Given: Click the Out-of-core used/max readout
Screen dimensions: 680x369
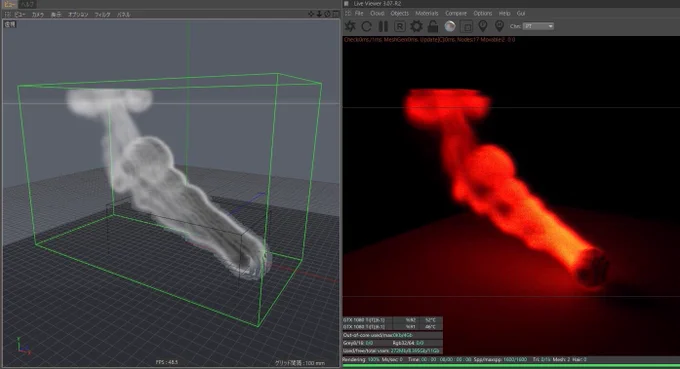Looking at the screenshot, I should pyautogui.click(x=392, y=335).
